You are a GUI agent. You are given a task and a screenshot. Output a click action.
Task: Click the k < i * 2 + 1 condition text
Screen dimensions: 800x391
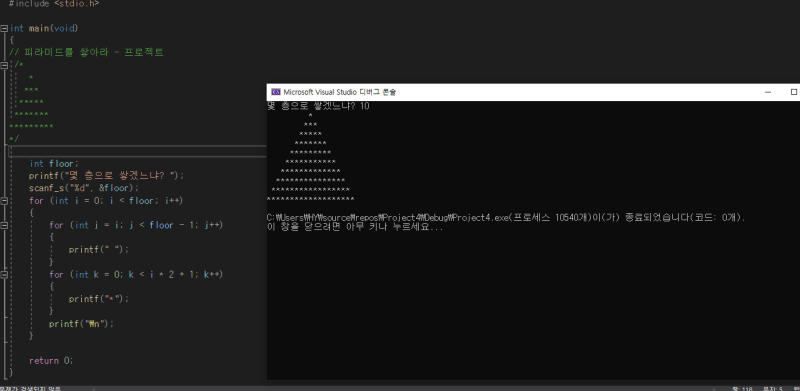click(x=162, y=275)
